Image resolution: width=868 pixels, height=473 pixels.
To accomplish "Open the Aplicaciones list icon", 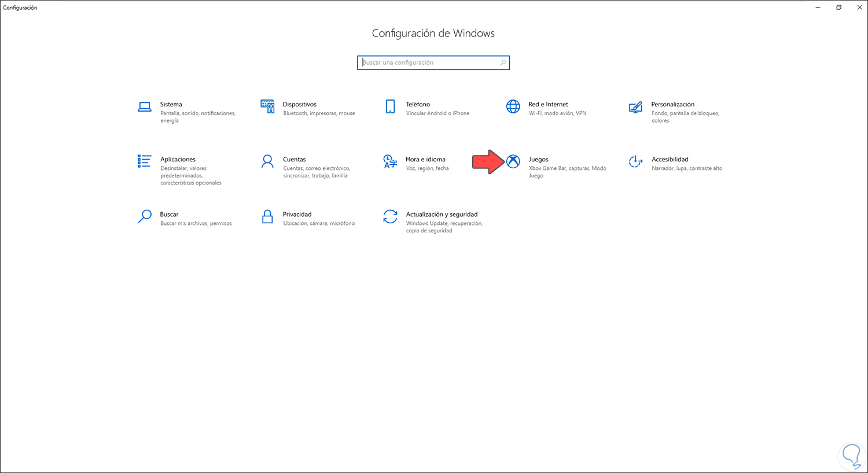I will 144,161.
